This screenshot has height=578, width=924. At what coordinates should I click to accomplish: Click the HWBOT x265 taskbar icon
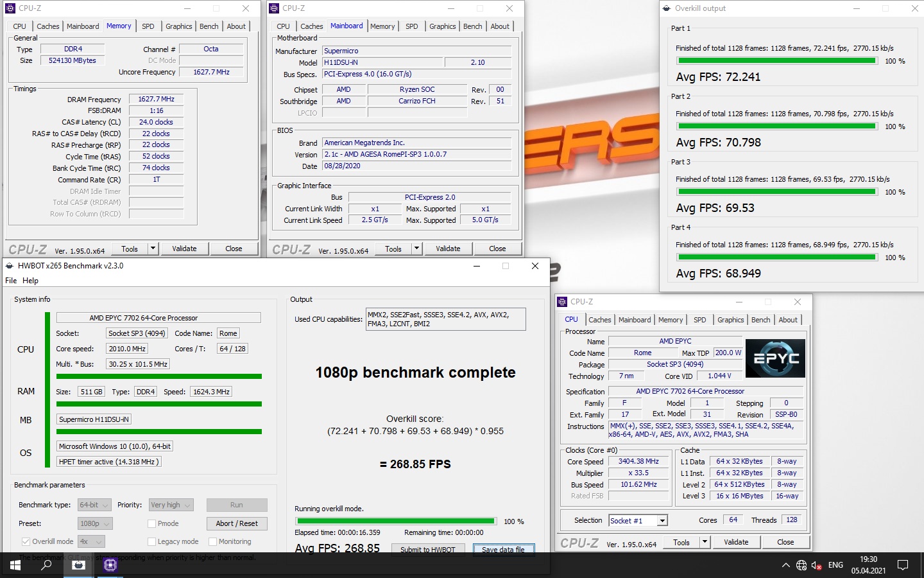pyautogui.click(x=78, y=565)
